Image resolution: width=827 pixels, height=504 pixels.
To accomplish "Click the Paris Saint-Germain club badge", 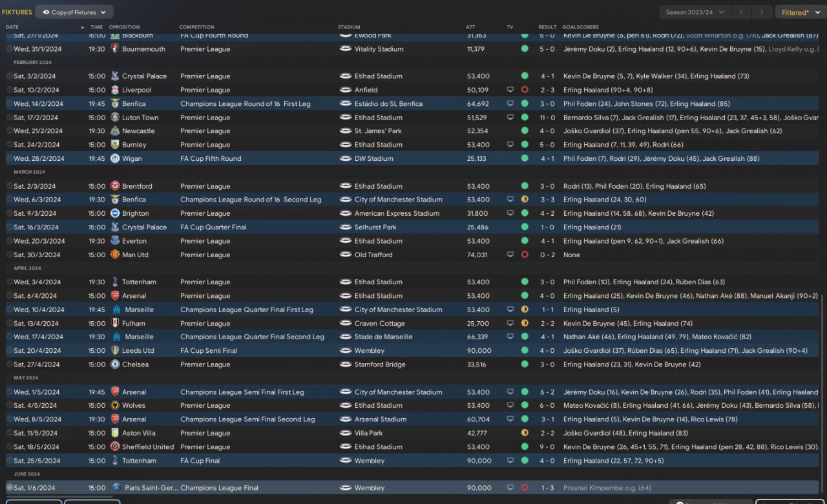I will [x=116, y=488].
